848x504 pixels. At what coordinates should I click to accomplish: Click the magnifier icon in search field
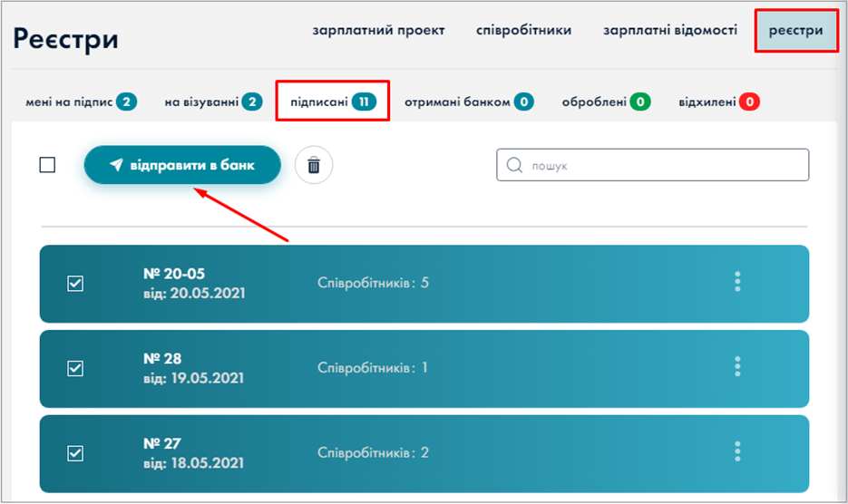pos(515,166)
